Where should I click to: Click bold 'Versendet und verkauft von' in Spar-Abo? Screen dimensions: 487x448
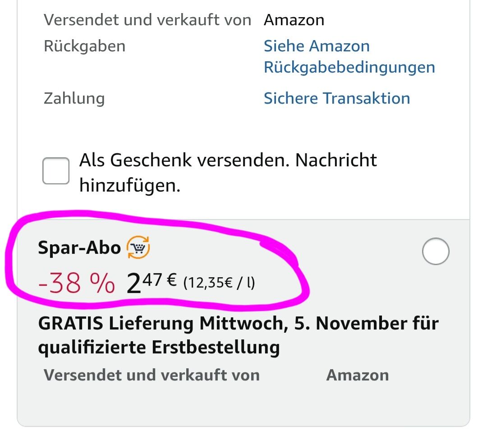tap(152, 375)
